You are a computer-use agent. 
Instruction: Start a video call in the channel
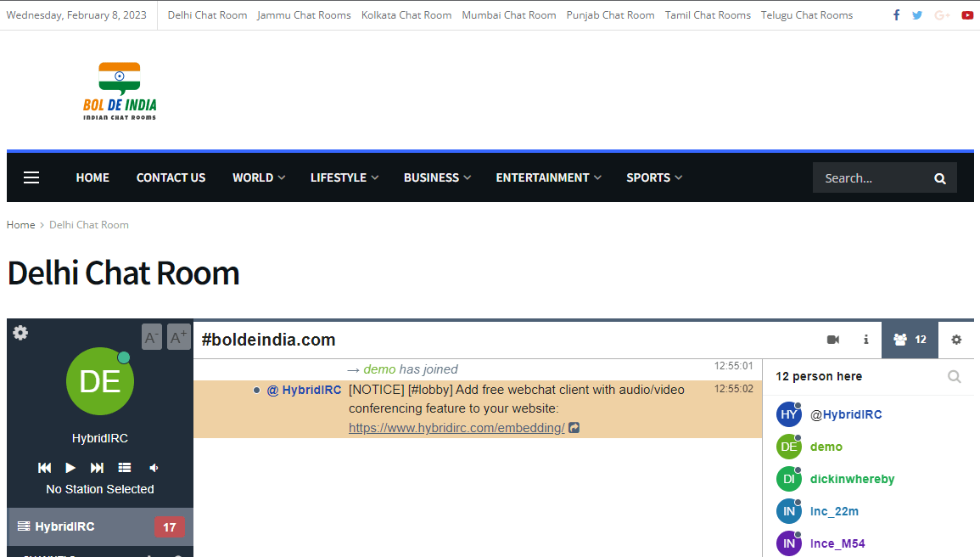[x=832, y=340]
